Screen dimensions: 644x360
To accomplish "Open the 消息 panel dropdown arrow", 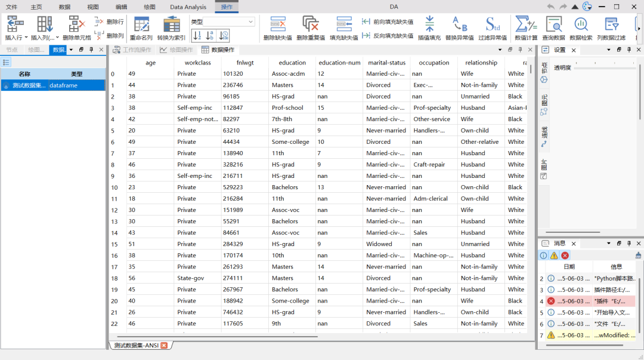I will (609, 244).
